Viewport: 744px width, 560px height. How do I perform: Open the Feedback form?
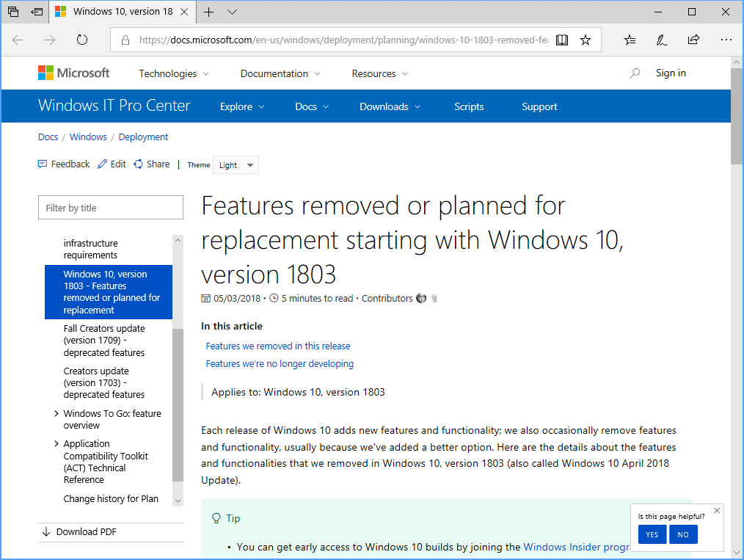64,164
